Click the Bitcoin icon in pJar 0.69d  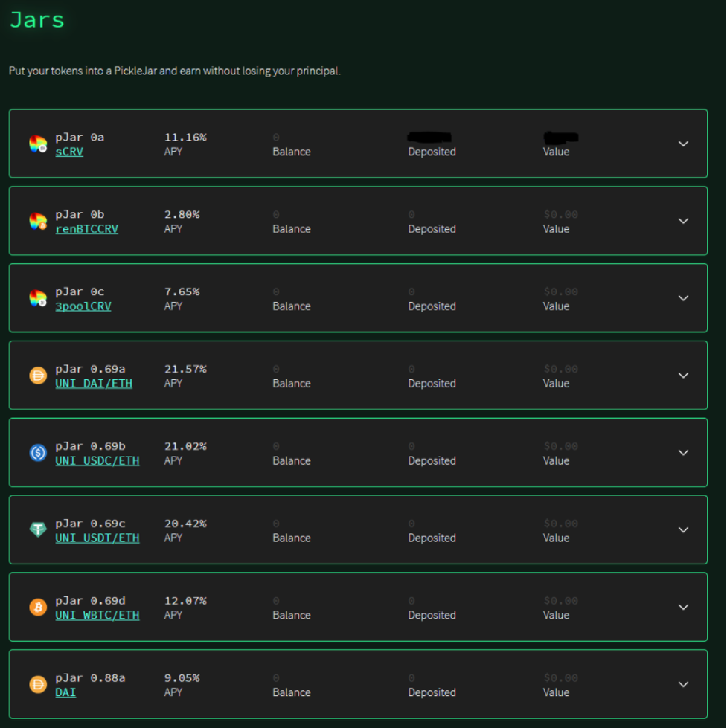point(38,607)
